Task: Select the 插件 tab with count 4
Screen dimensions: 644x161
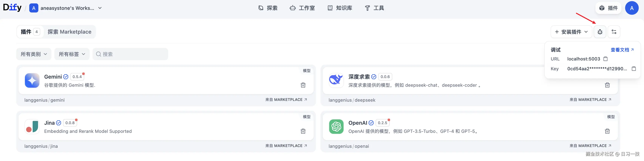Action: 30,32
